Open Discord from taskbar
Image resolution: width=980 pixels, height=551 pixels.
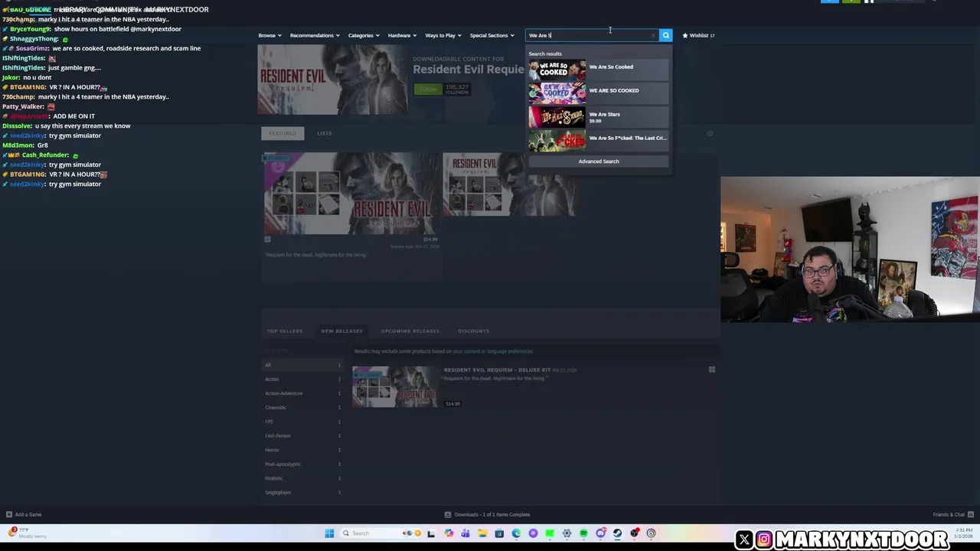tap(601, 533)
